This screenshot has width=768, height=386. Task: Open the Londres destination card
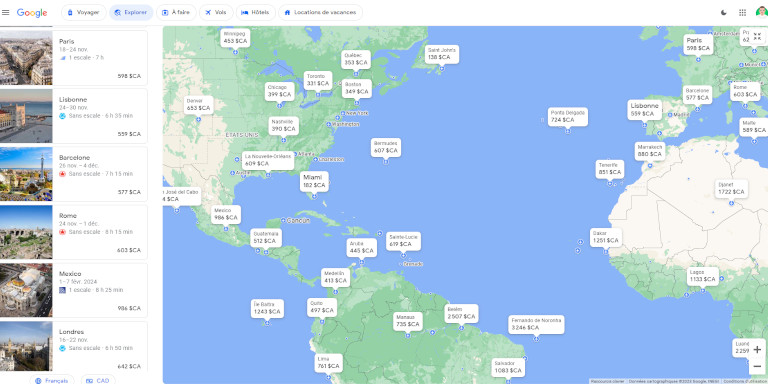click(73, 346)
